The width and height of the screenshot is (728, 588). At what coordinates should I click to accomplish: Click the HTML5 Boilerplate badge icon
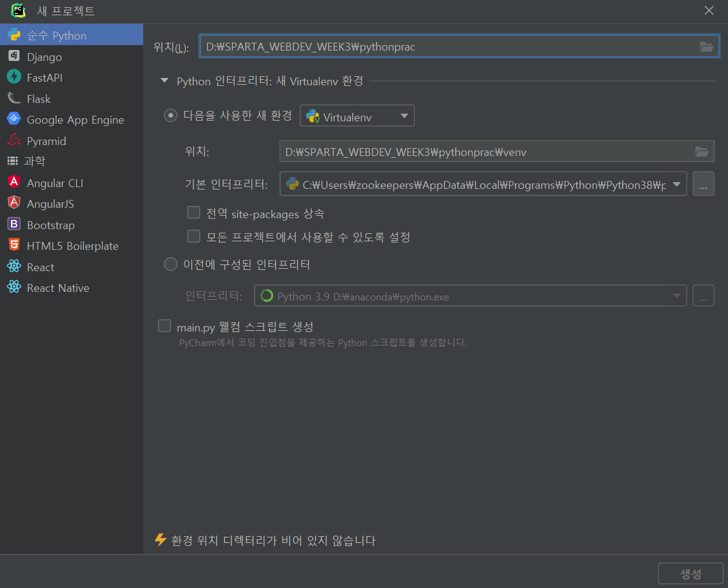pyautogui.click(x=14, y=245)
